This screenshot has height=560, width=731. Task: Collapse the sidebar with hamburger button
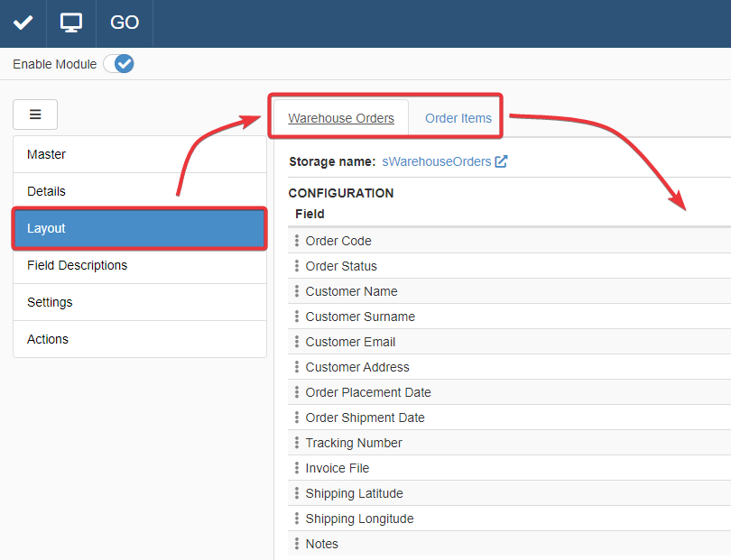[x=35, y=115]
